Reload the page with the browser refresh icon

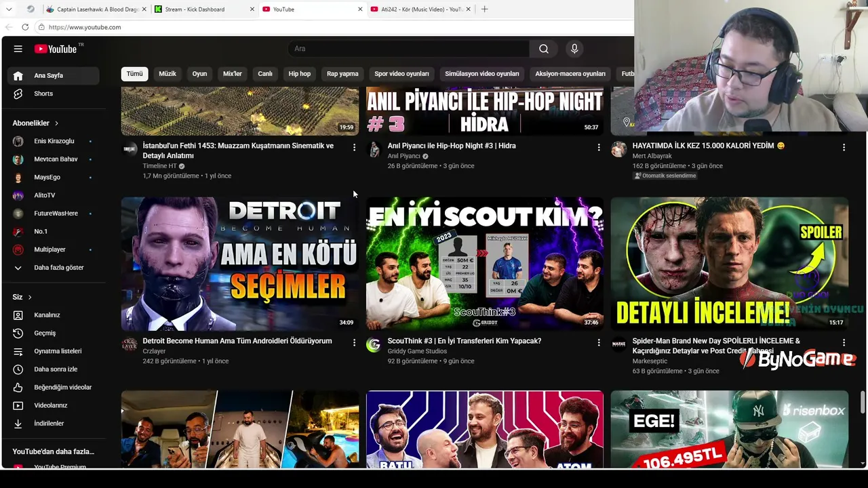(x=25, y=27)
